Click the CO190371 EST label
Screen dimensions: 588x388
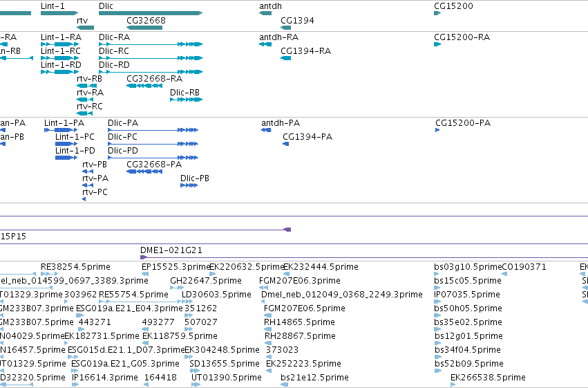(x=524, y=267)
